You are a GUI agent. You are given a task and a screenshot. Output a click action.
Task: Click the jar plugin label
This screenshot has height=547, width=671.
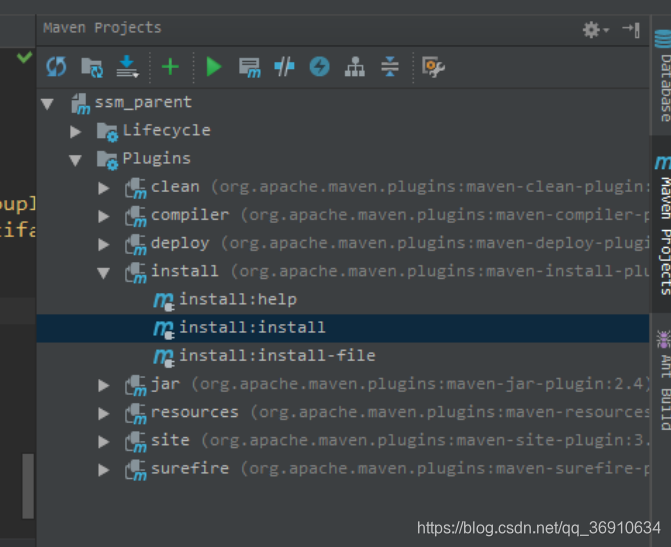coord(165,384)
